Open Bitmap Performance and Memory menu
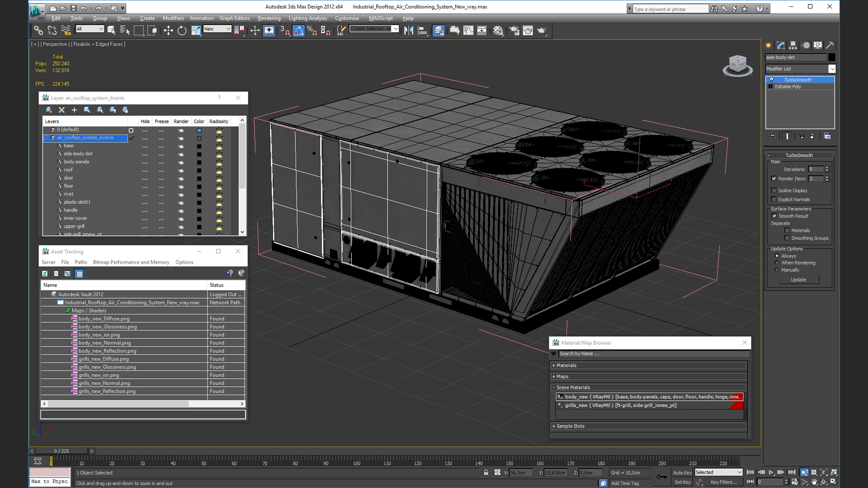Screen dimensions: 868x488 point(131,262)
